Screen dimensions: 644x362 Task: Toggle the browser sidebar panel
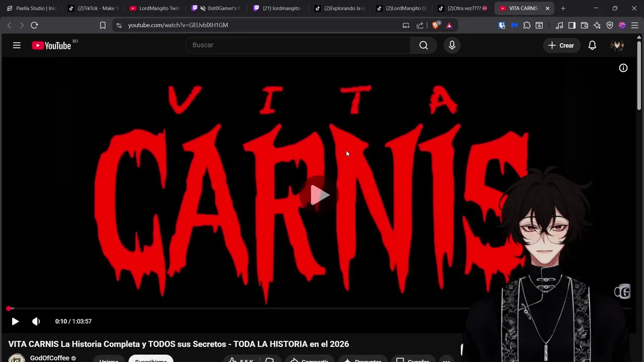click(x=572, y=25)
